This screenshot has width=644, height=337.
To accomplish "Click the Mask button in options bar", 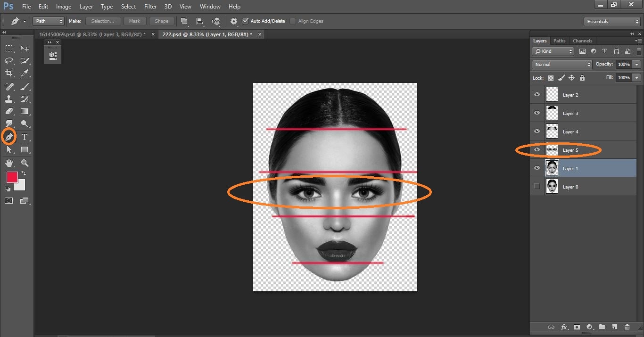I will point(135,21).
